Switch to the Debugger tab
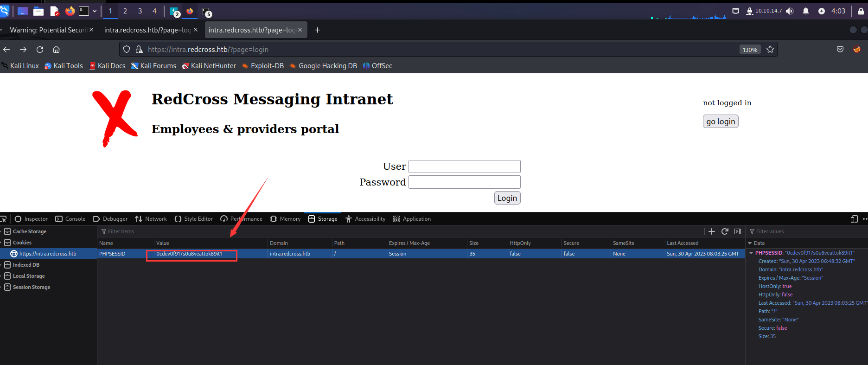 (x=110, y=219)
